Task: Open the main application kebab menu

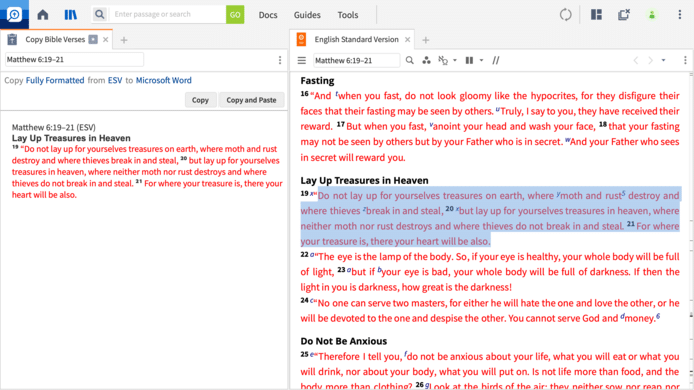Action: click(x=679, y=15)
